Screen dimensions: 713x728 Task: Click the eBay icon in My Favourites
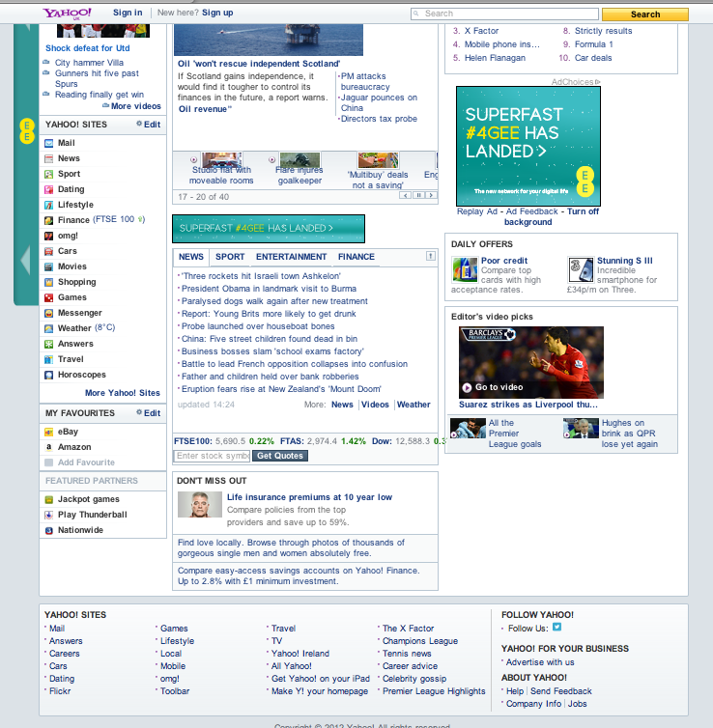coord(48,432)
